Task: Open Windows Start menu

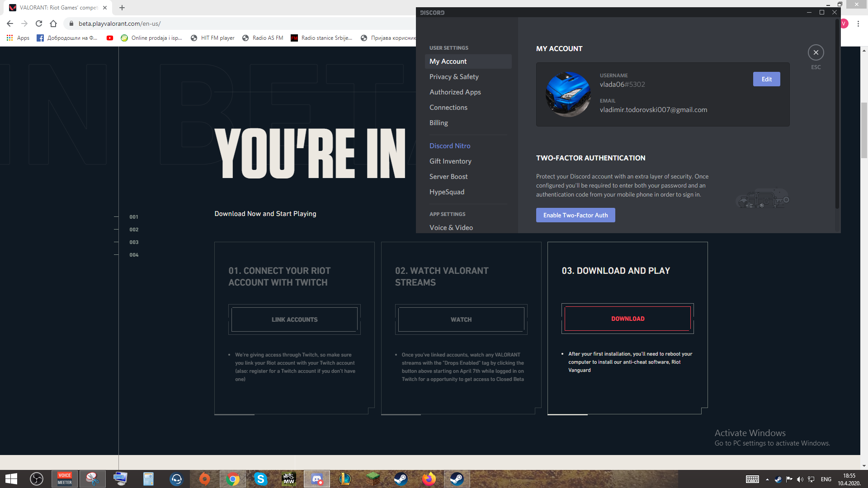Action: (x=11, y=479)
